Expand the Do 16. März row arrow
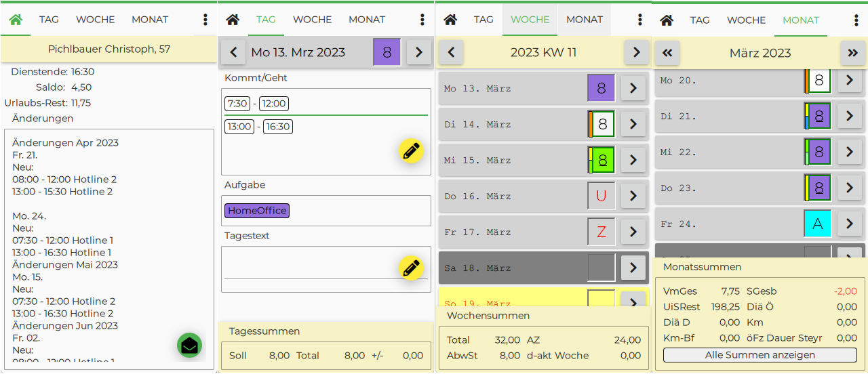Viewport: 868px width, 374px height. click(633, 196)
